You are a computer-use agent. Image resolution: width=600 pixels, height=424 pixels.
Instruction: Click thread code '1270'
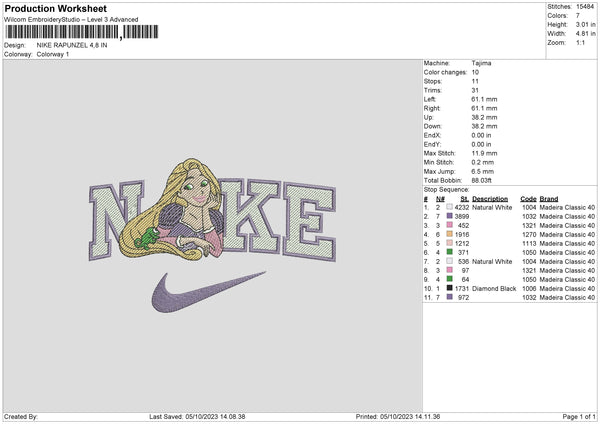coord(529,235)
